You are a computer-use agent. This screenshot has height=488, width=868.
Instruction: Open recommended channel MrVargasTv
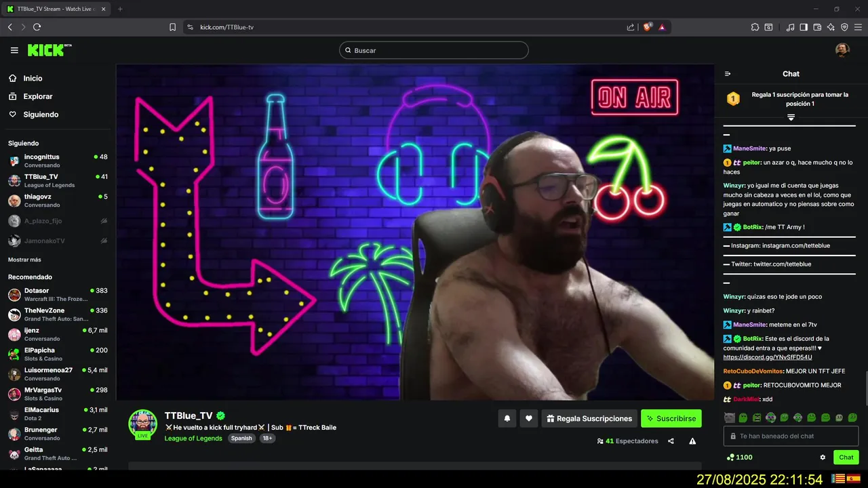pyautogui.click(x=58, y=394)
